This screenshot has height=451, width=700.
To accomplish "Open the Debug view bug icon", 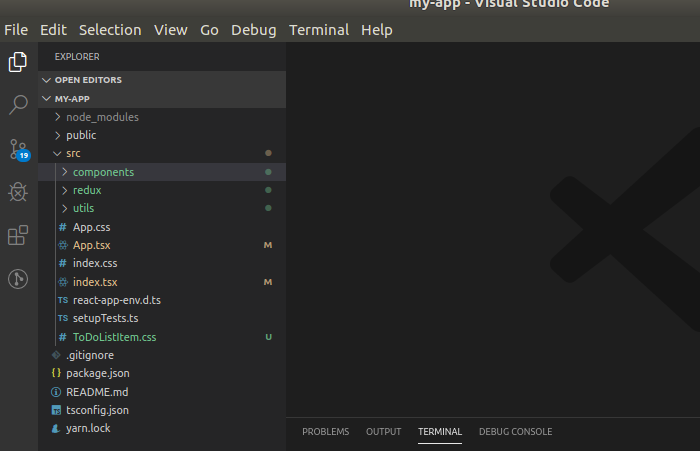I will 18,192.
